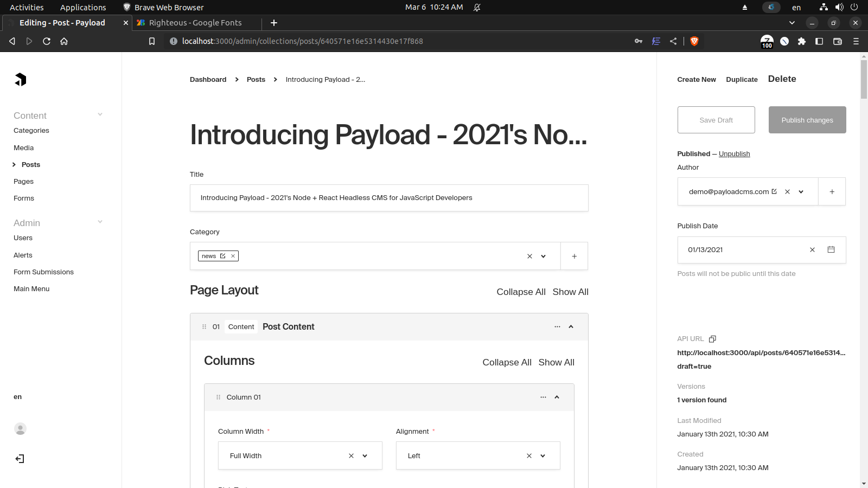Reload the page in browser toolbar
The image size is (868, 488).
coord(47,41)
